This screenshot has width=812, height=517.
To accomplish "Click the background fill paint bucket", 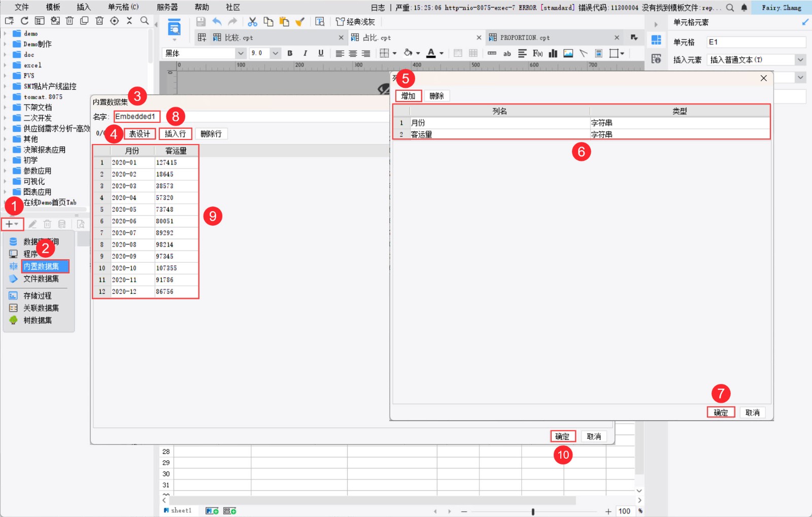I will (408, 53).
